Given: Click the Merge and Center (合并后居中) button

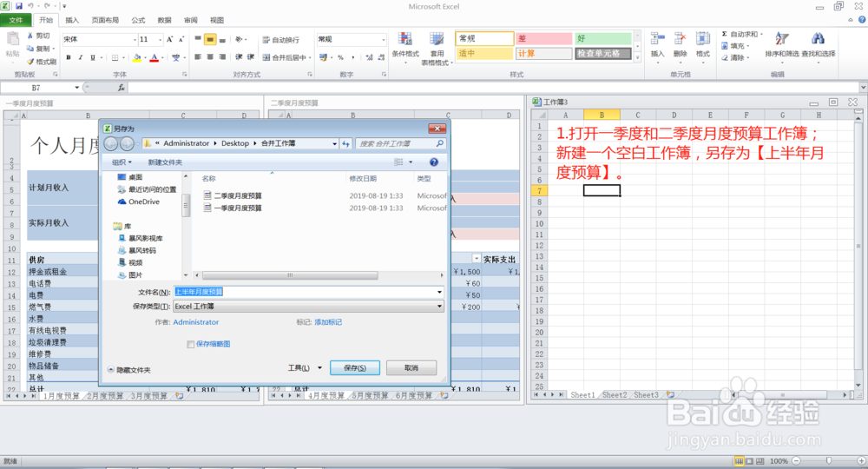Looking at the screenshot, I should point(286,57).
